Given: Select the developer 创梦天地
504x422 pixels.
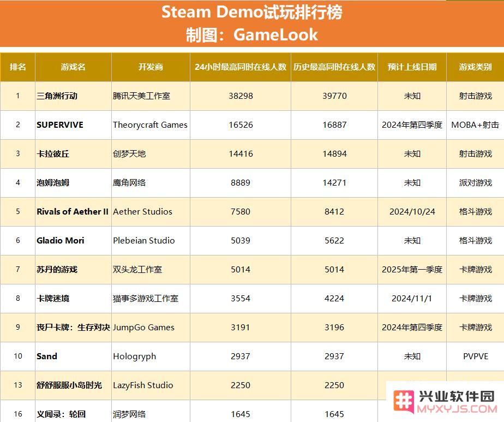Looking at the screenshot, I should click(x=129, y=154).
